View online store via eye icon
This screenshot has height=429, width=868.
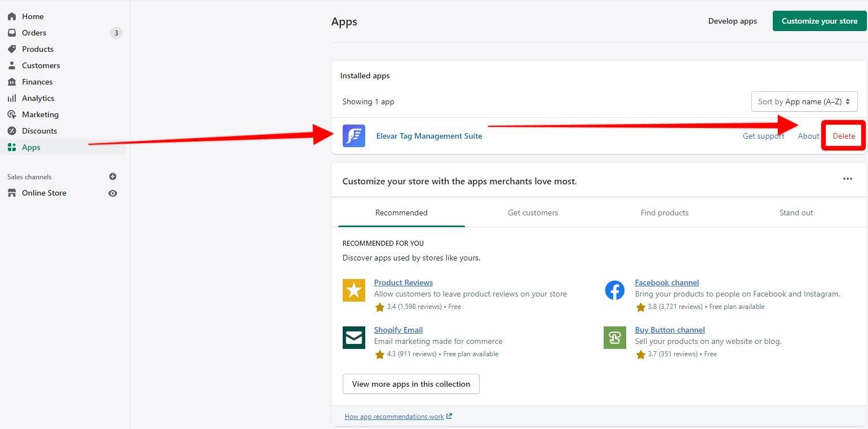coord(113,193)
